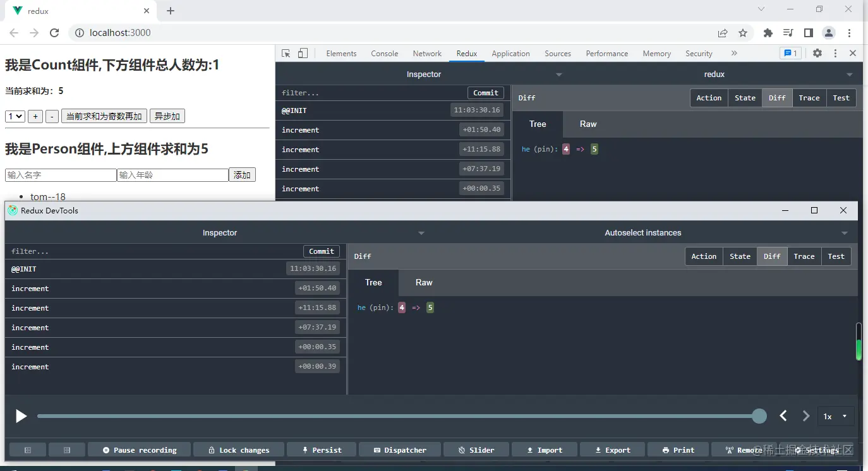Click the share page icon in address bar
This screenshot has width=868, height=471.
723,33
